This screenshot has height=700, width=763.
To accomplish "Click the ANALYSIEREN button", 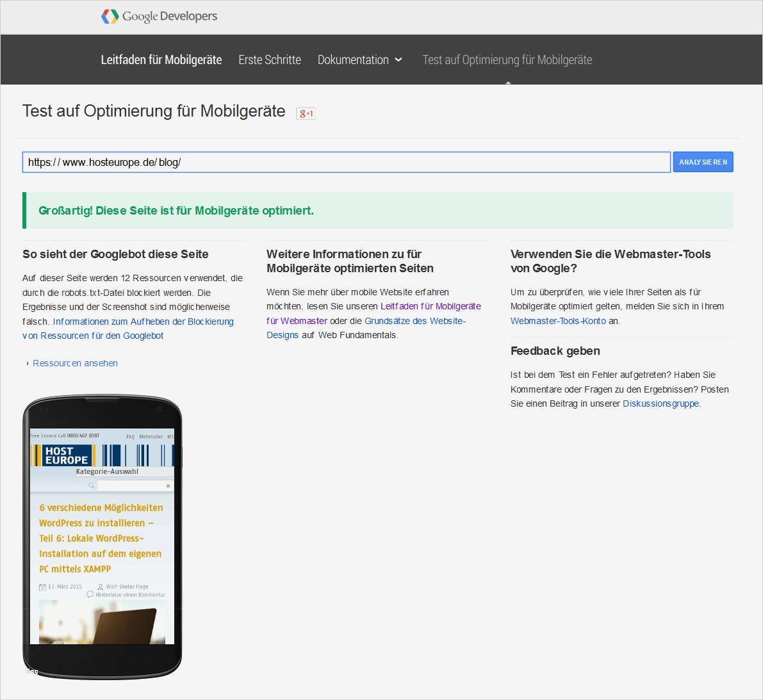I will pos(703,162).
